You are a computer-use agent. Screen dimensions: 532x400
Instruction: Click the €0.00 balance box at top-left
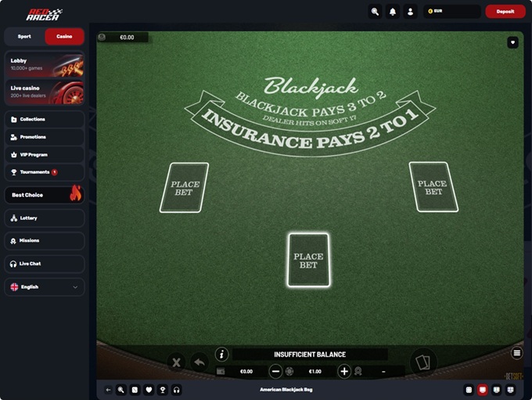pyautogui.click(x=123, y=38)
